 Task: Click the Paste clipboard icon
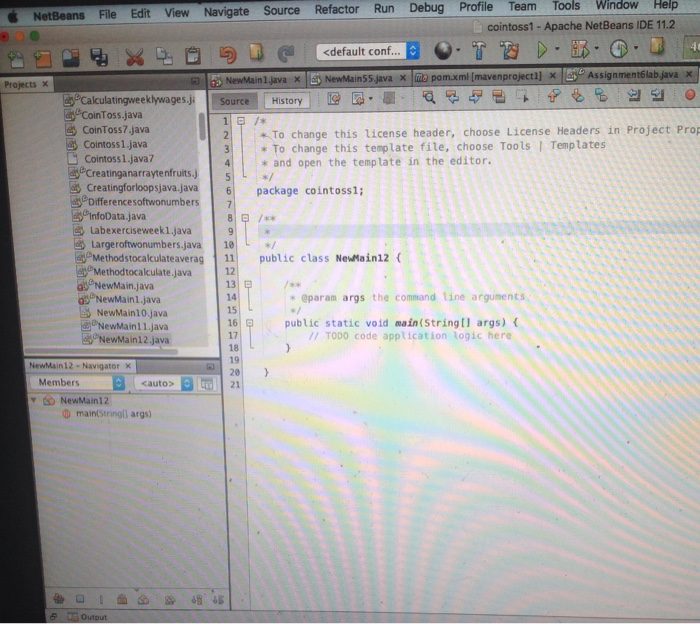tap(192, 55)
